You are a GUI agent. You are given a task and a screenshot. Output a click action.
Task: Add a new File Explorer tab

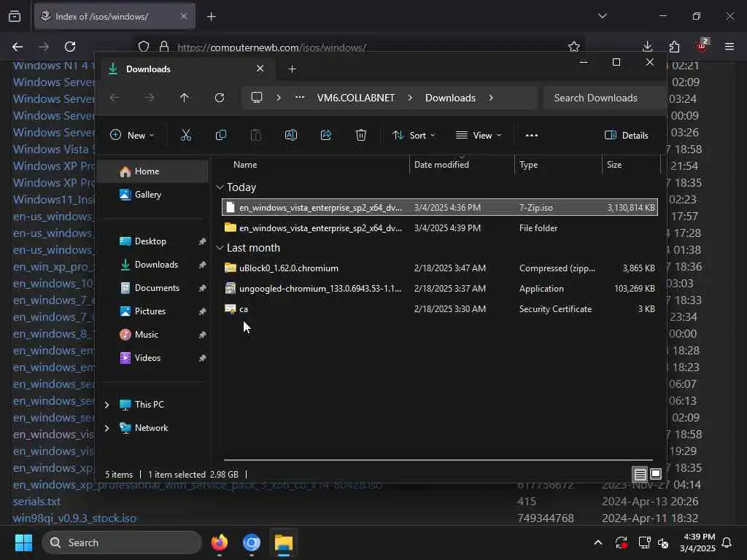(292, 69)
